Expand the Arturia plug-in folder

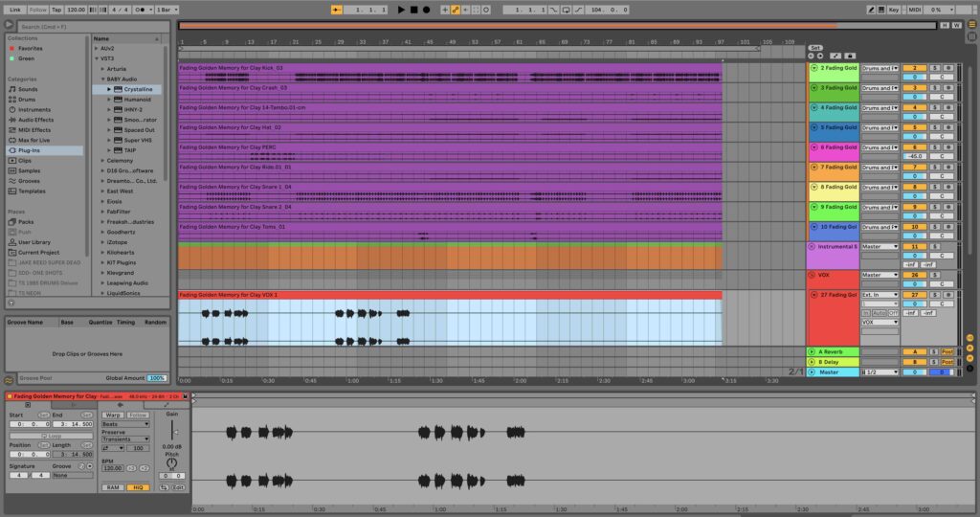(x=103, y=69)
